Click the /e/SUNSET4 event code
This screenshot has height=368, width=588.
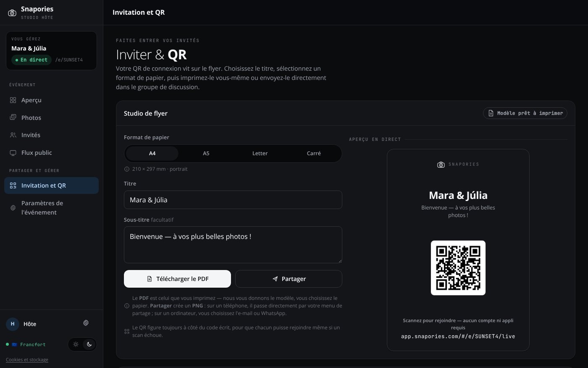tap(69, 60)
